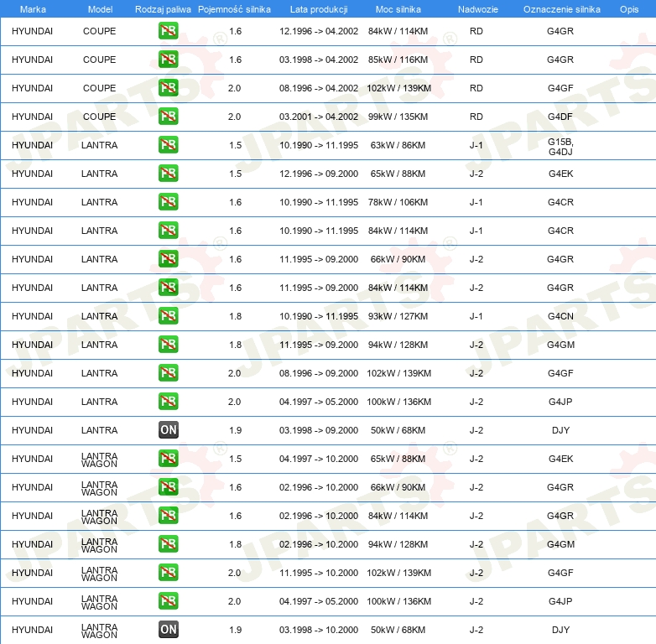Select date range 08.1996 -> 09.2000
Screen dimensions: 656x644
(319, 373)
